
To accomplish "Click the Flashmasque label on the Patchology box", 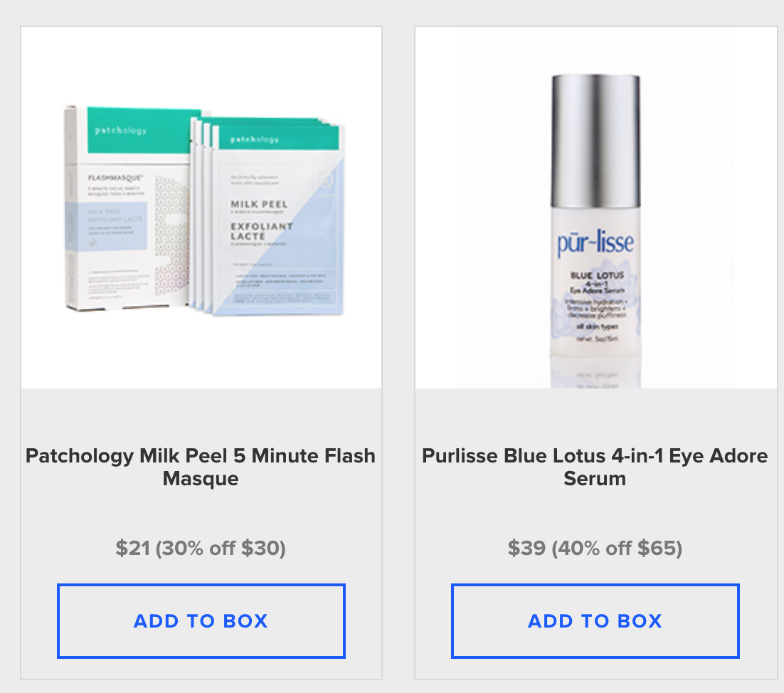I will click(115, 177).
